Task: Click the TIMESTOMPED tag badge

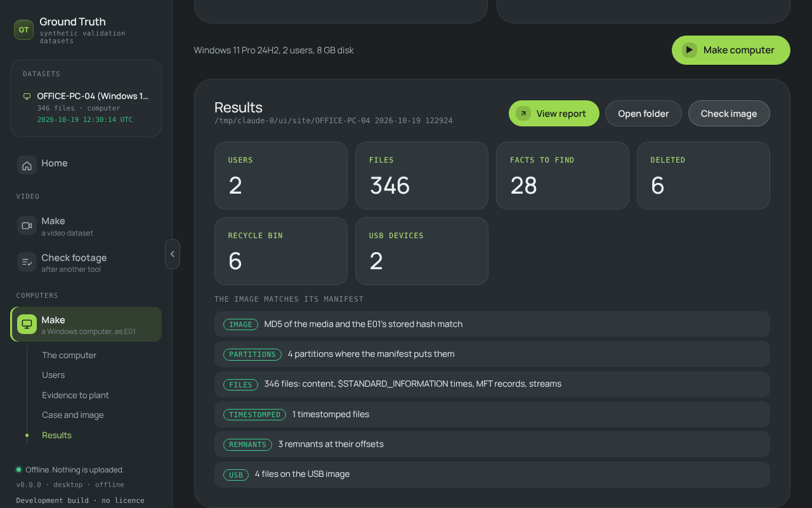Action: click(254, 414)
